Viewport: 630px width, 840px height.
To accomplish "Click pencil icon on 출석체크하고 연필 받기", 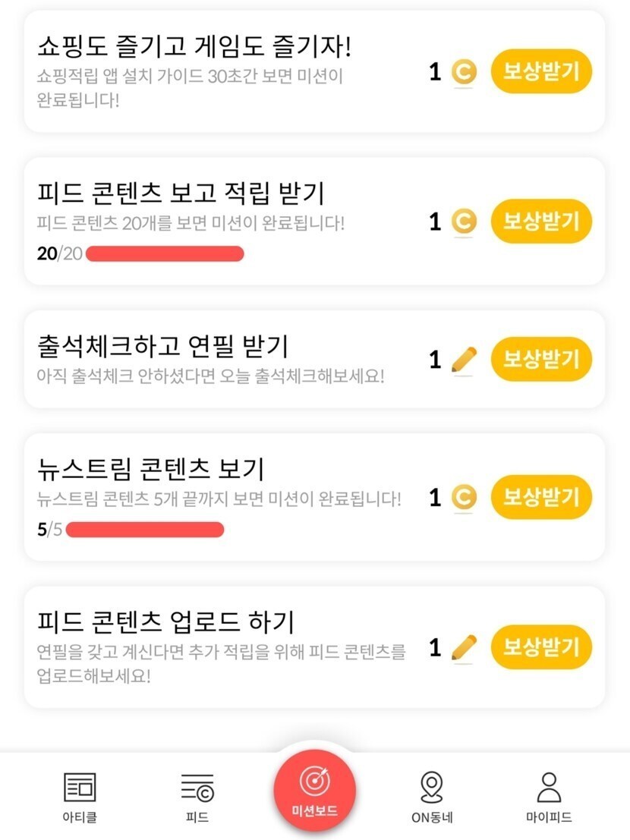I will 463,360.
